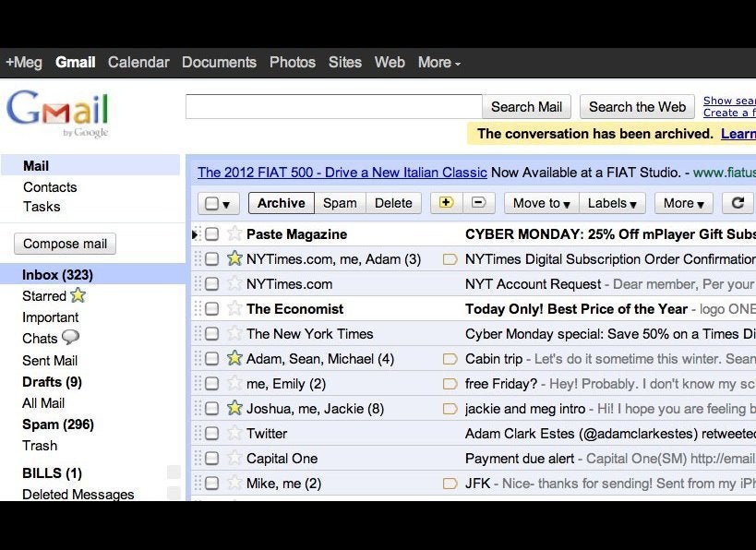Check The New York Times email box
This screenshot has width=756, height=550.
click(x=211, y=334)
